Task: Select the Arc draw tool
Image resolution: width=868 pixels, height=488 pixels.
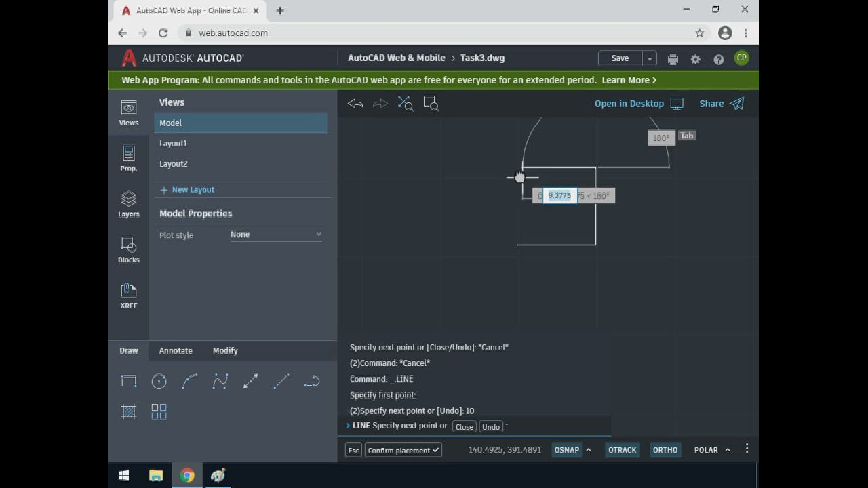Action: pos(190,382)
